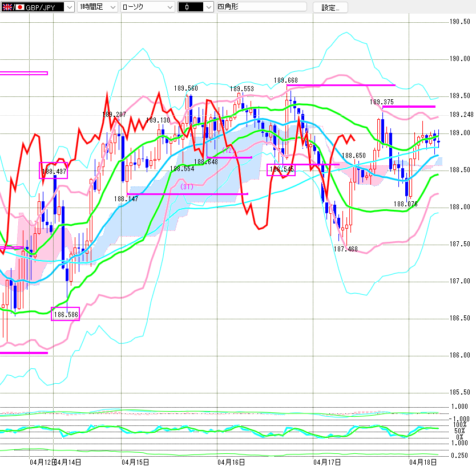The height and width of the screenshot is (467, 476).
Task: Click the 189.668 high price label
Action: [285, 80]
